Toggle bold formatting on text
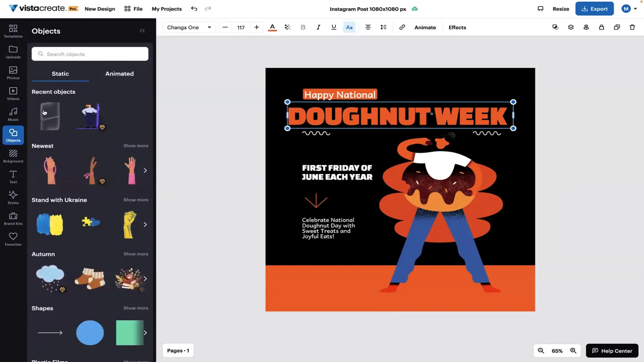This screenshot has width=644, height=362. (303, 27)
